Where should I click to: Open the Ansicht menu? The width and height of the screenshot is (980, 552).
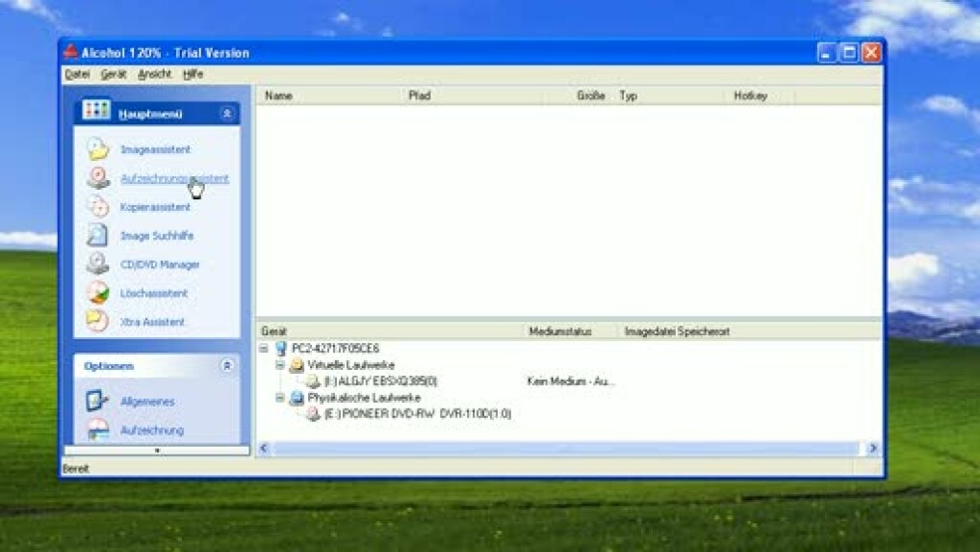click(x=154, y=74)
